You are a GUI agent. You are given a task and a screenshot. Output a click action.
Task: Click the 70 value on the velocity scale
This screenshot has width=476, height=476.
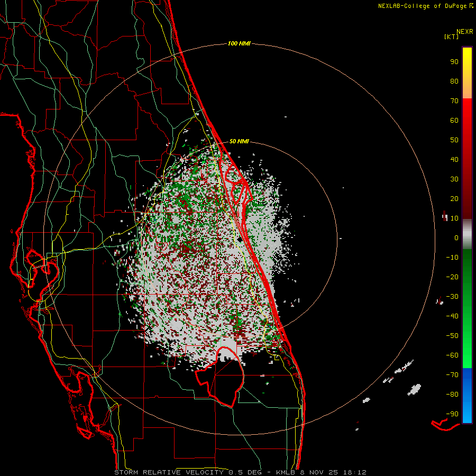(454, 101)
